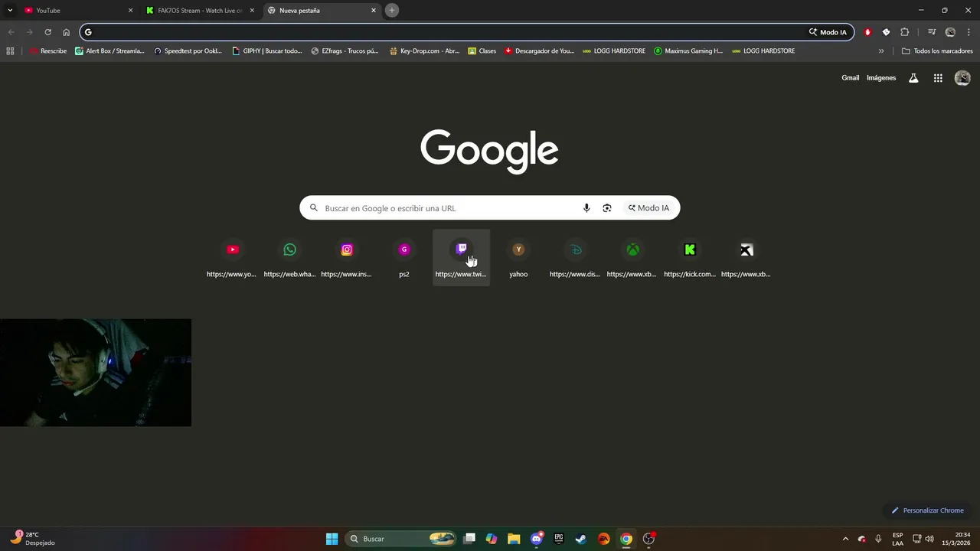Close the FAK7OS Stream tab
The height and width of the screenshot is (551, 980).
click(x=252, y=11)
